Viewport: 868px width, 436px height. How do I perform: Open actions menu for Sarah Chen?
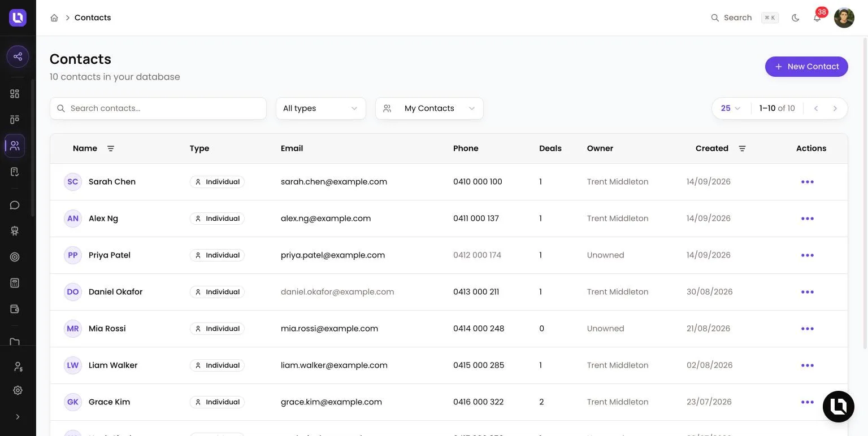(808, 182)
